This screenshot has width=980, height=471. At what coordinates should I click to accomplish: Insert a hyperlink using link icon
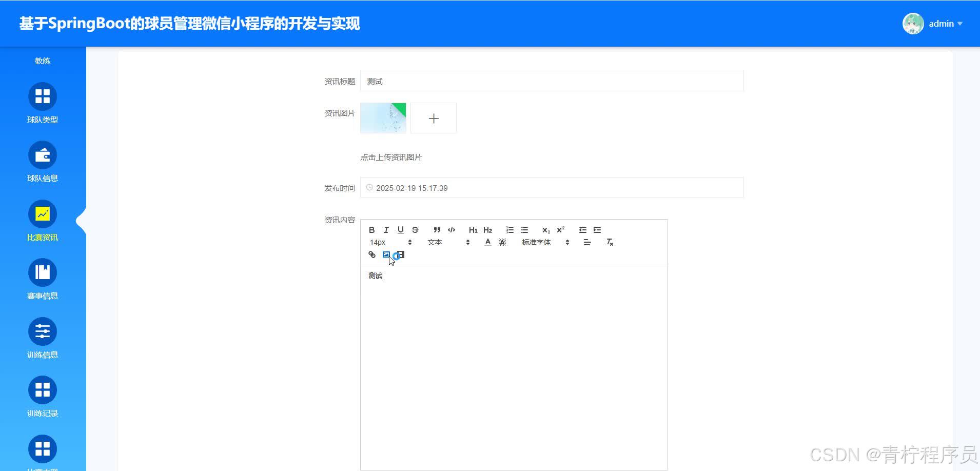(372, 254)
